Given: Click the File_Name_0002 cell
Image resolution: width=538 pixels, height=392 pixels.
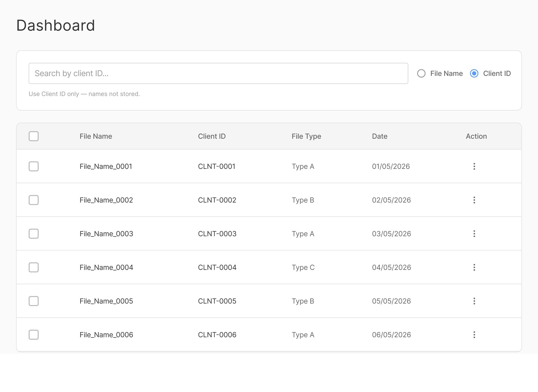Looking at the screenshot, I should 106,200.
